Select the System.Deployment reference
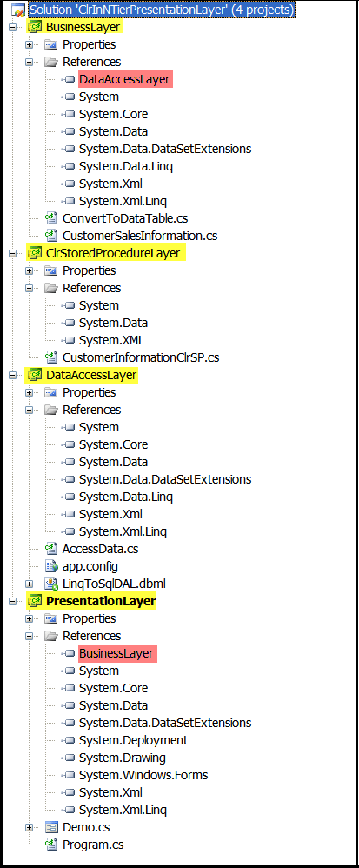 point(133,740)
